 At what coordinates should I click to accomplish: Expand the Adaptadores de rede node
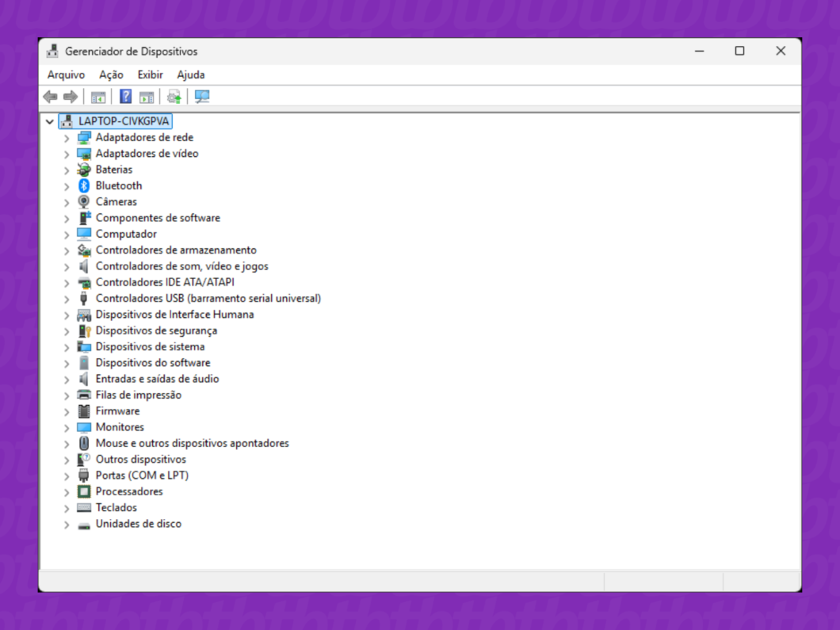point(67,137)
